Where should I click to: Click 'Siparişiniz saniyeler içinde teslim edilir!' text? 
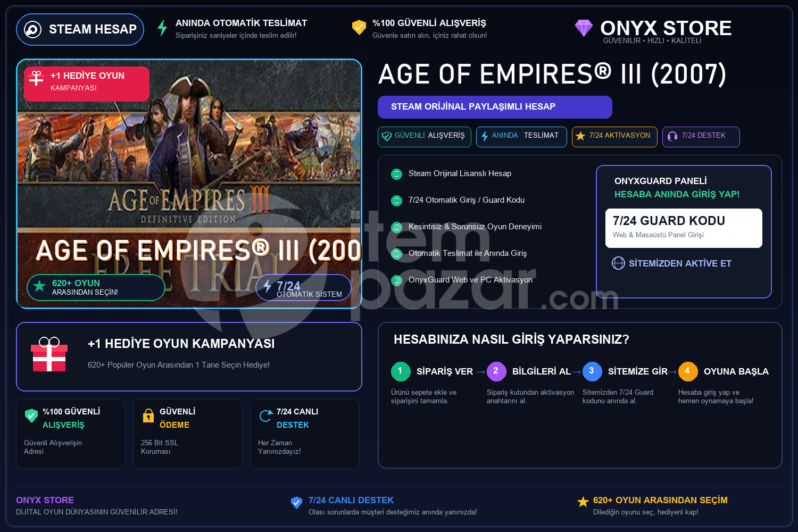point(236,36)
